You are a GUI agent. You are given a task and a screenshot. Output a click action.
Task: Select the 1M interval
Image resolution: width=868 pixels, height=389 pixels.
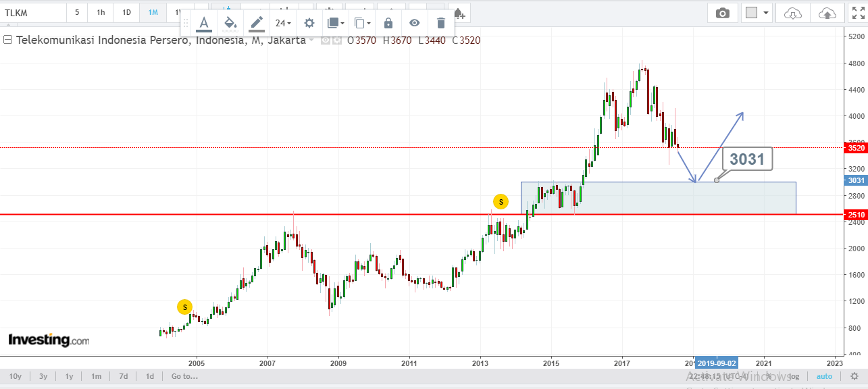(153, 12)
